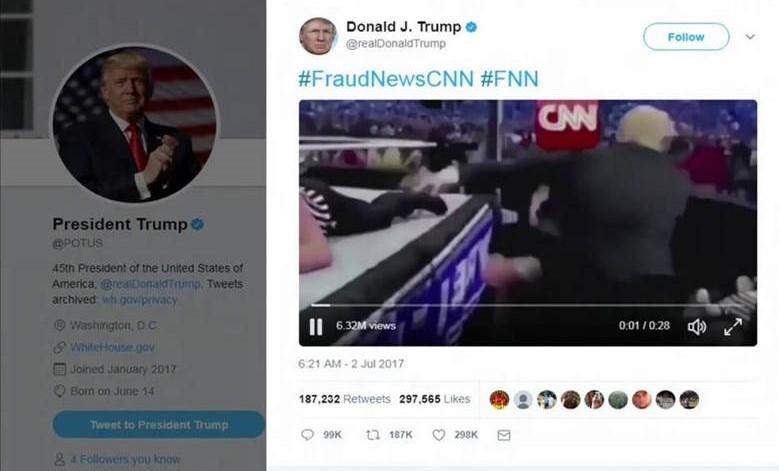This screenshot has width=779, height=471.
Task: Open the #FNN hashtag link
Action: pos(510,78)
